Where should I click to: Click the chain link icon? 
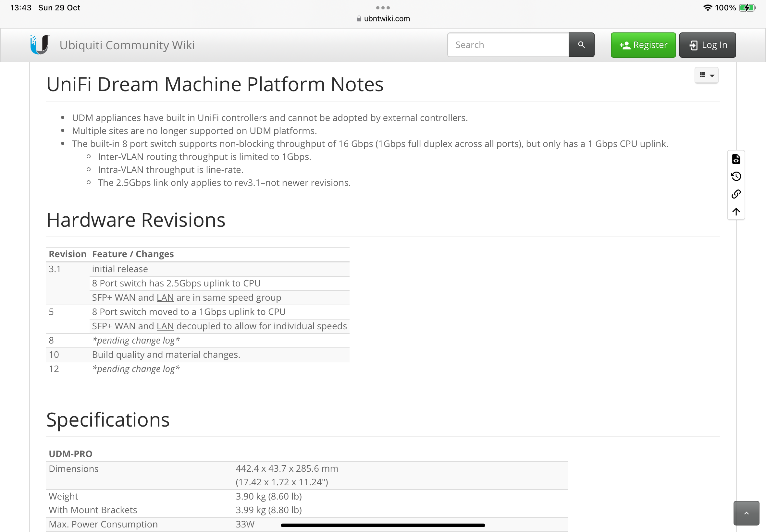pos(736,194)
